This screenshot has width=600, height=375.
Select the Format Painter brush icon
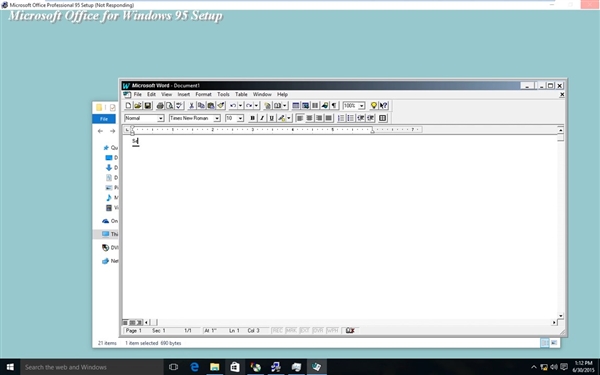pyautogui.click(x=220, y=106)
